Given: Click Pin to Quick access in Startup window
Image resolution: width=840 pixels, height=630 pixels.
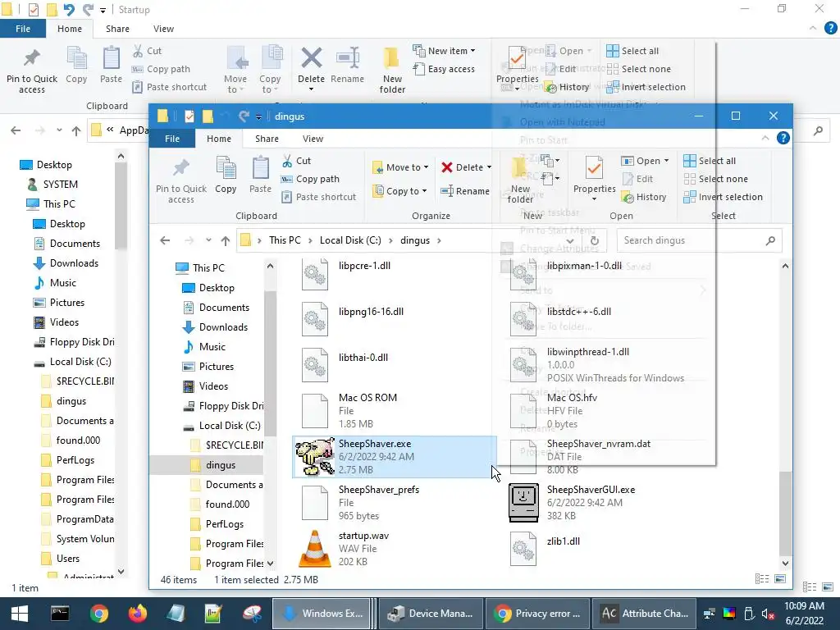Looking at the screenshot, I should coord(32,71).
